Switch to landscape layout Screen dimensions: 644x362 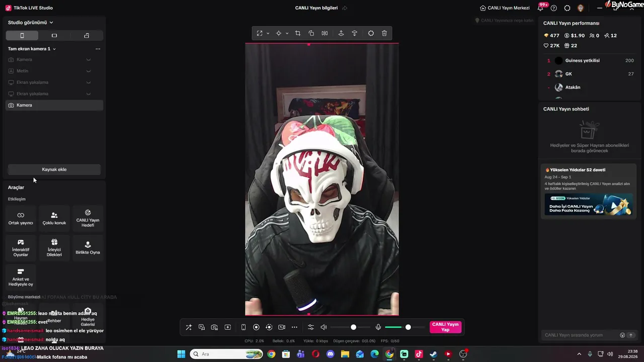(x=54, y=36)
